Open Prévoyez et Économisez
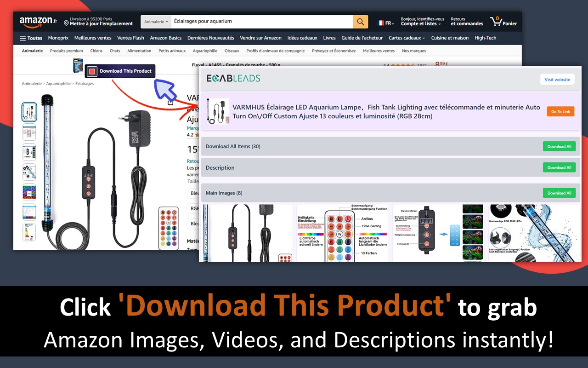 pyautogui.click(x=334, y=51)
